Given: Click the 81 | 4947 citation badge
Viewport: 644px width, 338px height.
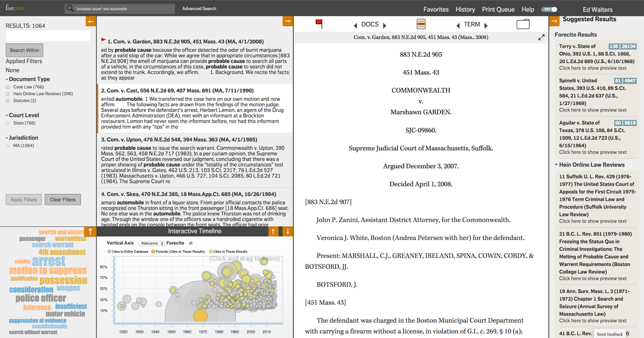Looking at the screenshot, I should (625, 80).
